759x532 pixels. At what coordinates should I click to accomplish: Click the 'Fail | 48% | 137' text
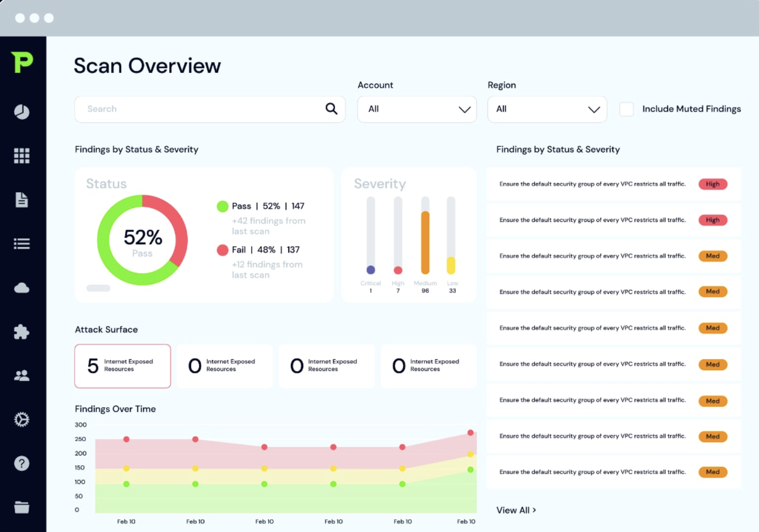(x=265, y=250)
